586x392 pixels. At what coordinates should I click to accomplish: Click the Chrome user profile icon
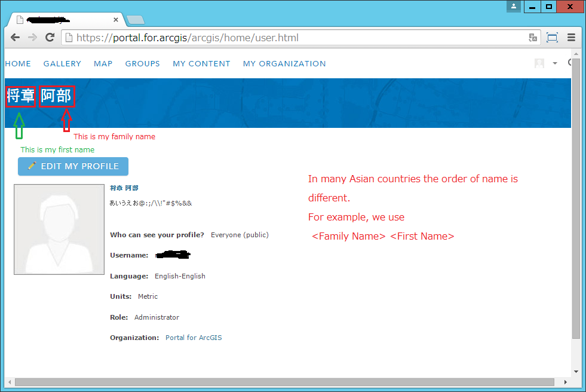point(514,7)
